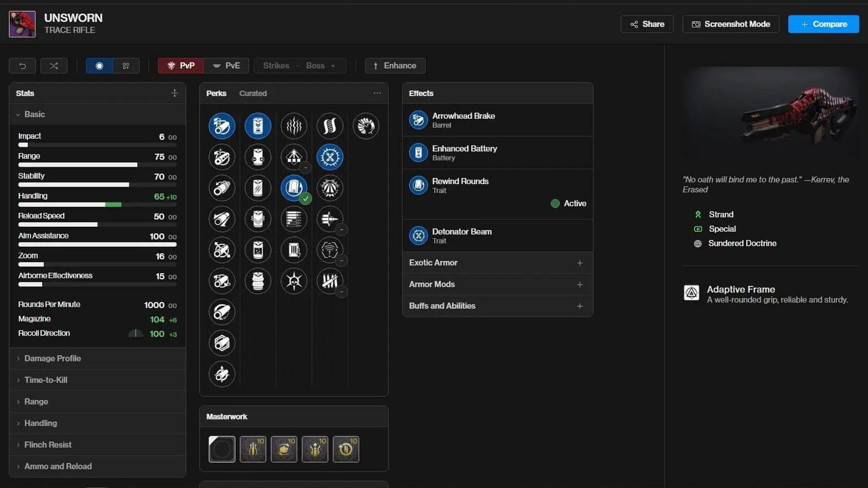Expand Buffs and Abilities section
The image size is (868, 488).
tap(497, 306)
